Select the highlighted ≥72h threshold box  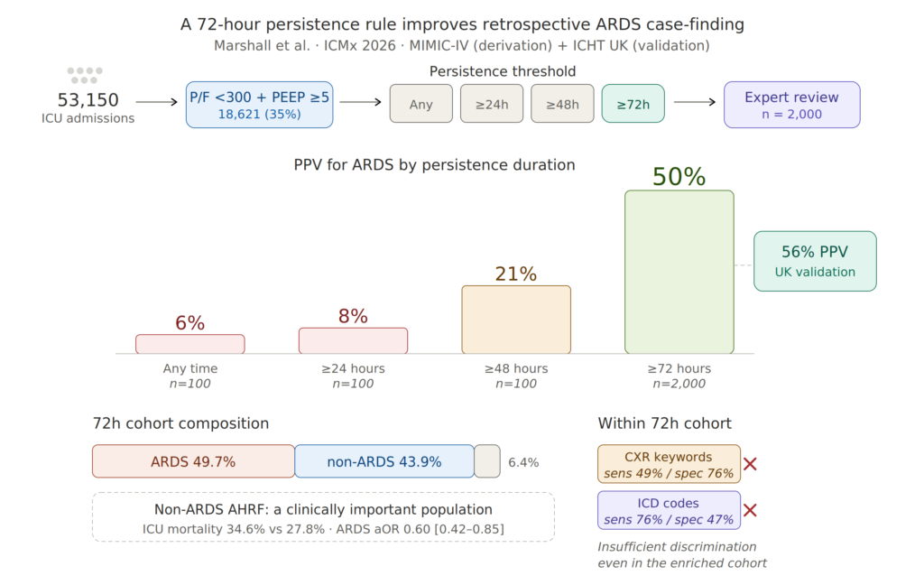(x=633, y=104)
